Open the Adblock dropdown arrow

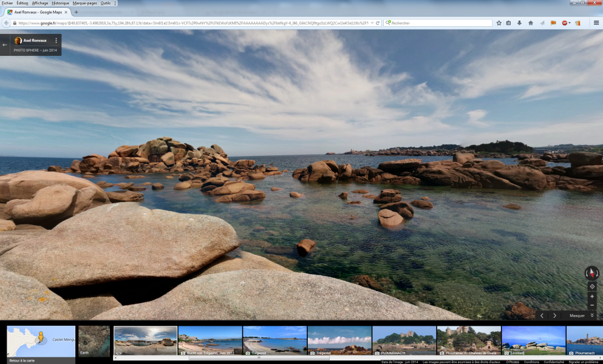click(x=569, y=23)
